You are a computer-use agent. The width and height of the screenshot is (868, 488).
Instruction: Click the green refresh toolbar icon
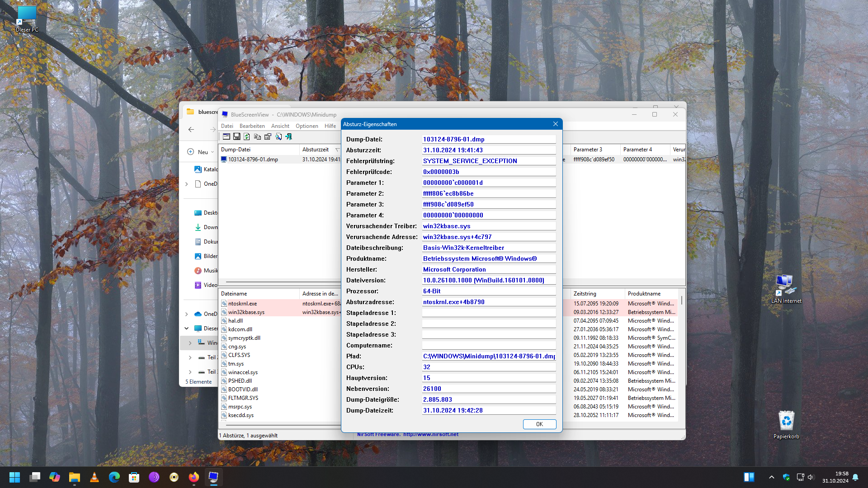(247, 136)
